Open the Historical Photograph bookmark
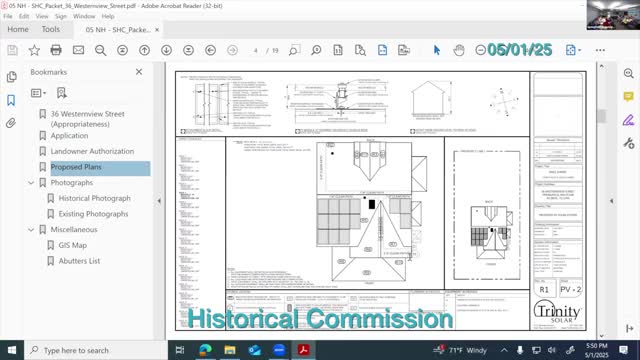640x360 pixels. 95,198
